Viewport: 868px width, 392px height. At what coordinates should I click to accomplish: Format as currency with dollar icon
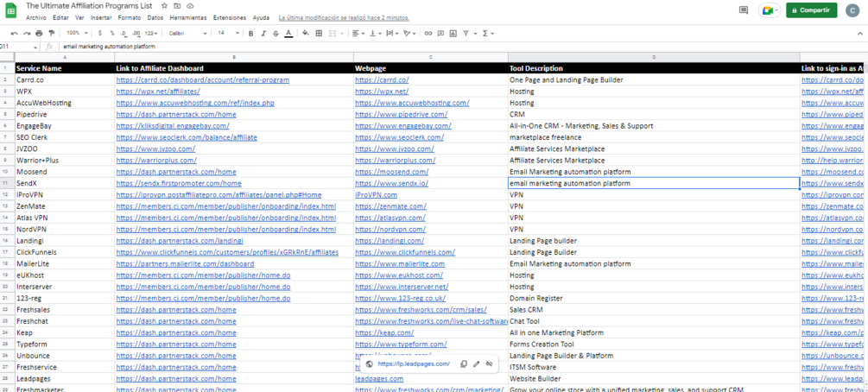(100, 33)
